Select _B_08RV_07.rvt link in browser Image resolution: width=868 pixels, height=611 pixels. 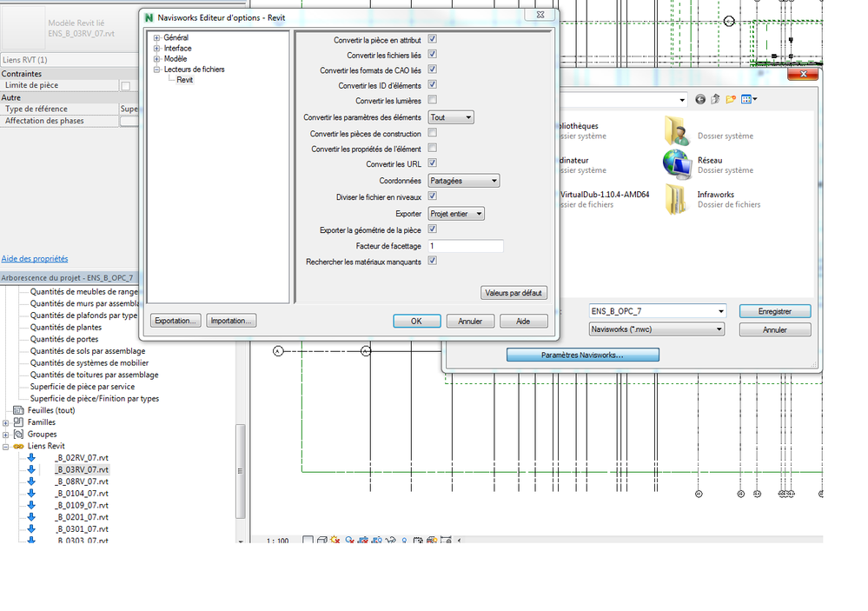click(x=82, y=481)
